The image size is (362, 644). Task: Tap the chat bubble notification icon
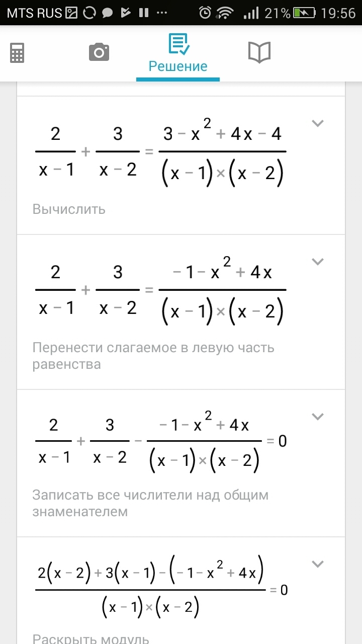coord(107,13)
